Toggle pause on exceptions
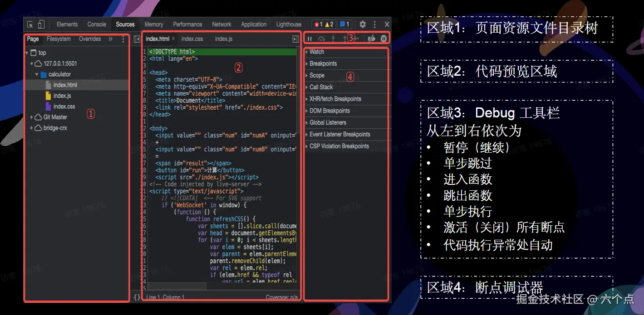The height and width of the screenshot is (315, 644). click(x=384, y=39)
